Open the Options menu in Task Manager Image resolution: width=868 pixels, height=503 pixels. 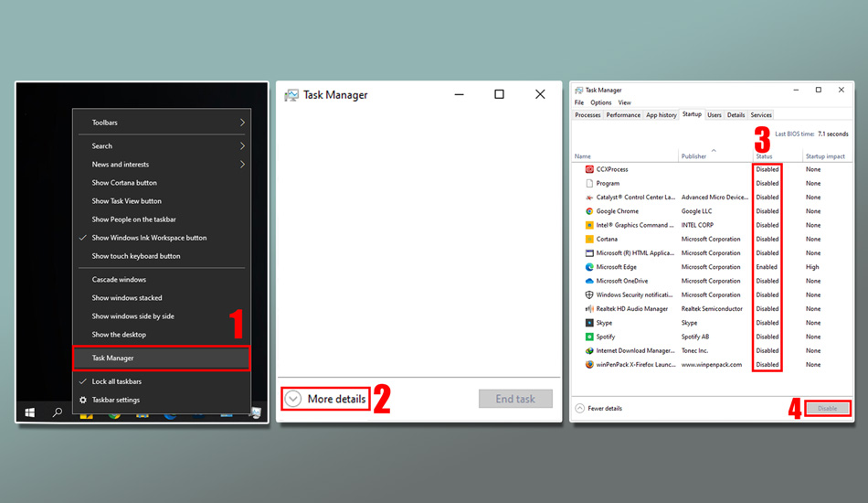600,102
